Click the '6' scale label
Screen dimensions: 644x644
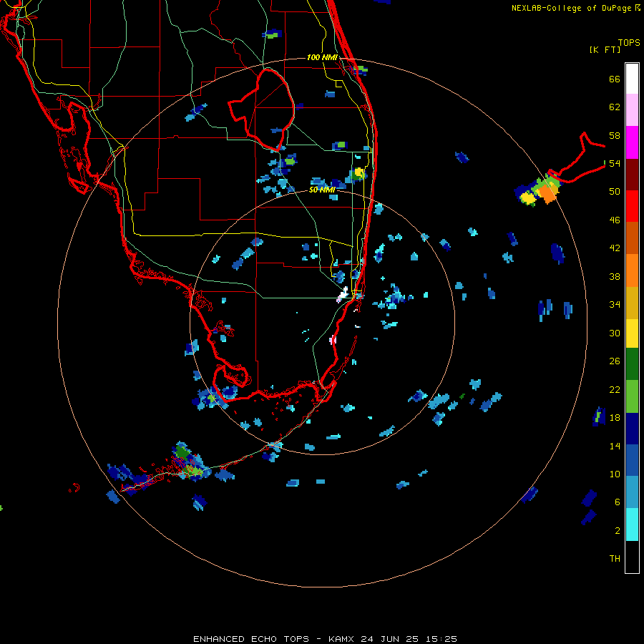618,502
